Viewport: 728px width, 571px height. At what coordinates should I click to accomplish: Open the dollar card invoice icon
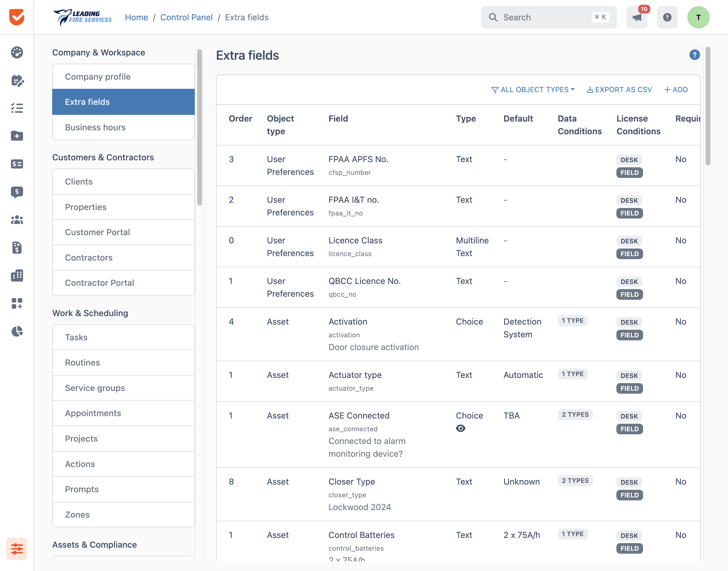[x=17, y=164]
